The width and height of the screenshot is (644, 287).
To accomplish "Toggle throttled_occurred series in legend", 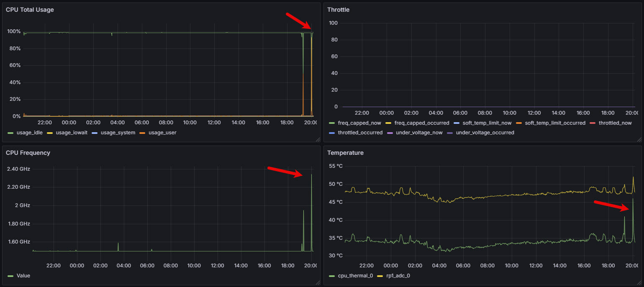I will (360, 133).
